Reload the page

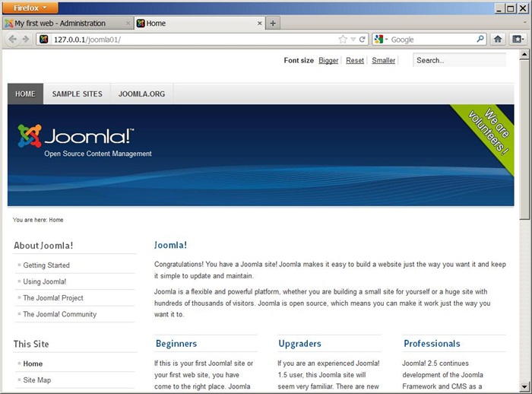point(362,40)
